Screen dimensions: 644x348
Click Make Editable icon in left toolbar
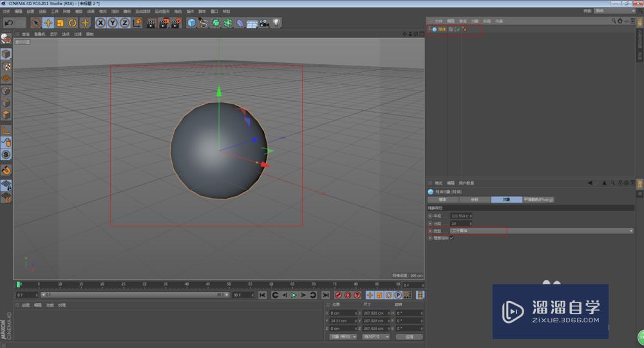point(6,39)
